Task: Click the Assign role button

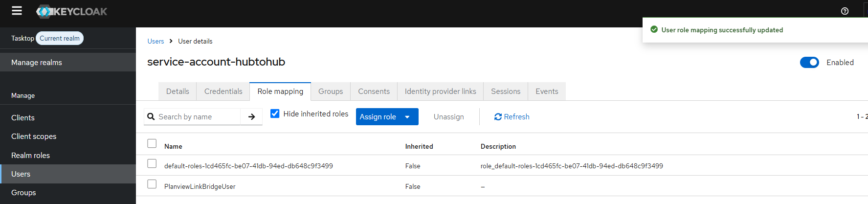Action: [387, 117]
